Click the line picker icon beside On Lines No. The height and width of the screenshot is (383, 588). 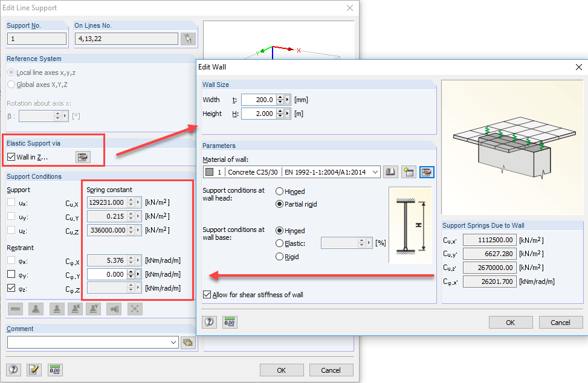point(188,39)
